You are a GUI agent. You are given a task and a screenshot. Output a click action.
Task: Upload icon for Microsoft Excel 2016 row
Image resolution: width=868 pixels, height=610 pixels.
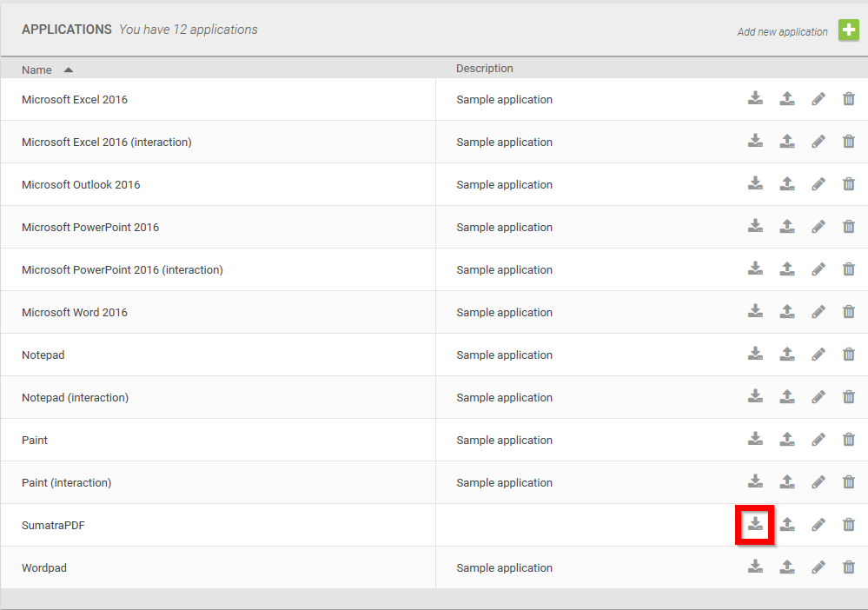pyautogui.click(x=787, y=98)
